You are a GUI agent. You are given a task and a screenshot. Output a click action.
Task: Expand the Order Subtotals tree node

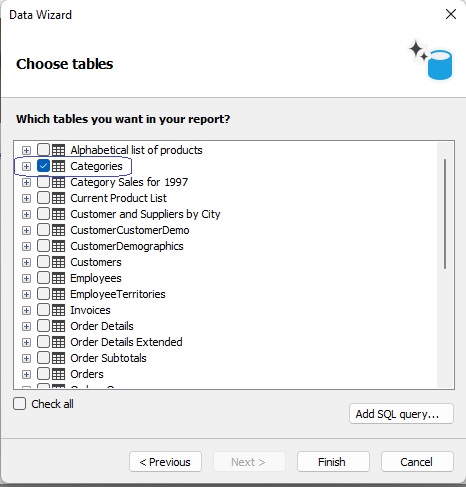26,358
